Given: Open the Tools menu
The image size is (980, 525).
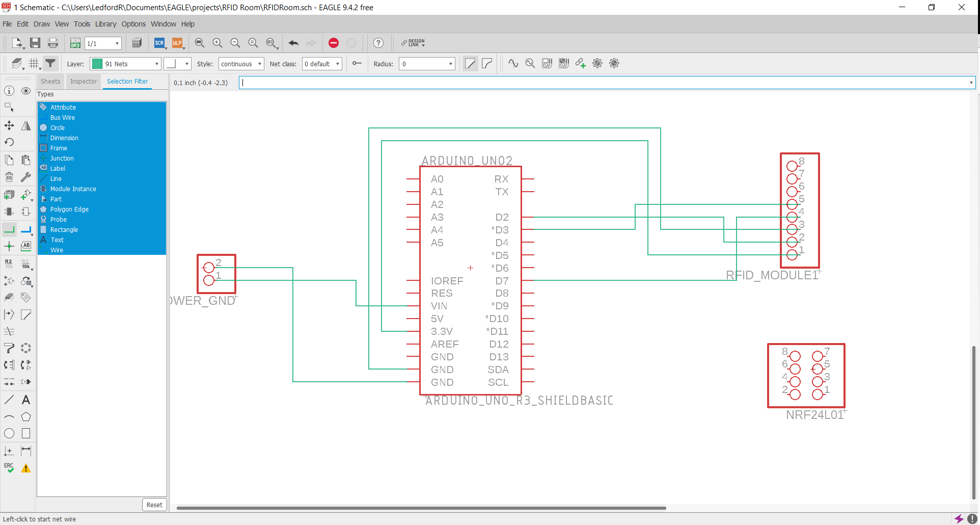Looking at the screenshot, I should [82, 24].
